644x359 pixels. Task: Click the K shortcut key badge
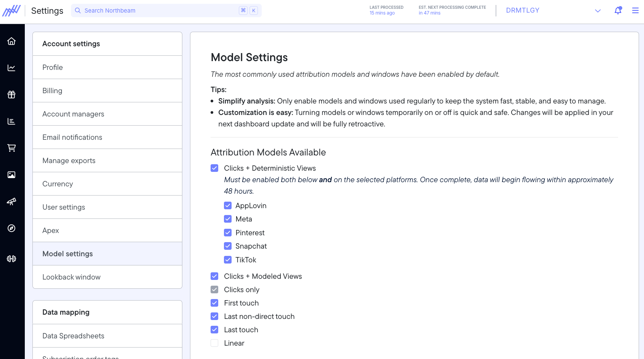254,11
